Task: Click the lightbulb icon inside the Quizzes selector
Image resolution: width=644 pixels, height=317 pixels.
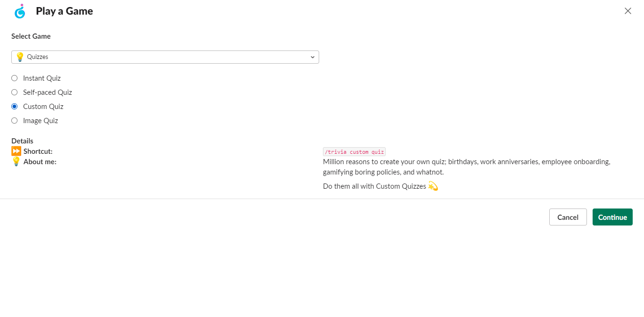Action: [20, 57]
